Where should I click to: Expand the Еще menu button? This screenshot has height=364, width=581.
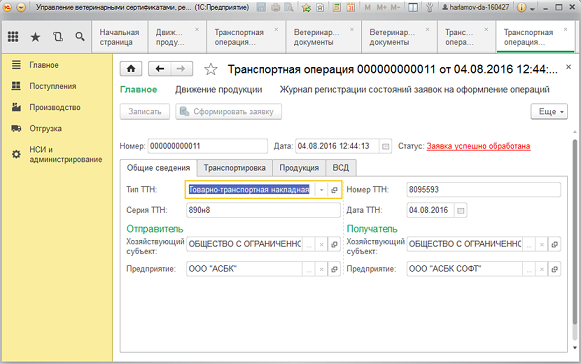pos(549,112)
